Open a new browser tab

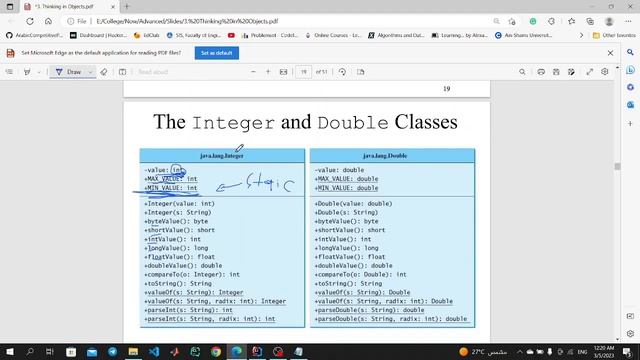coord(127,7)
